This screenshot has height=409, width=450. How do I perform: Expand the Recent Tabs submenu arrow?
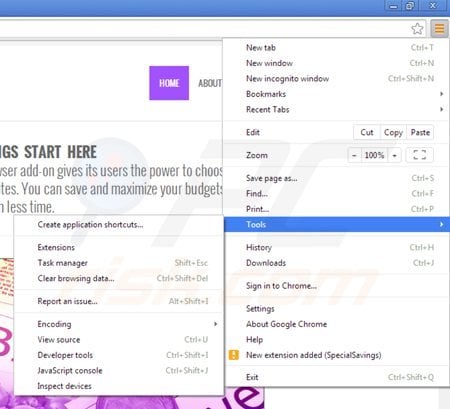pyautogui.click(x=441, y=109)
